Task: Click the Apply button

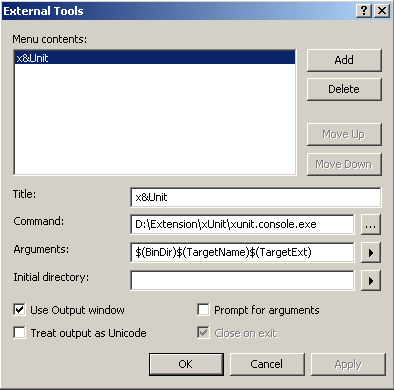Action: click(x=348, y=364)
